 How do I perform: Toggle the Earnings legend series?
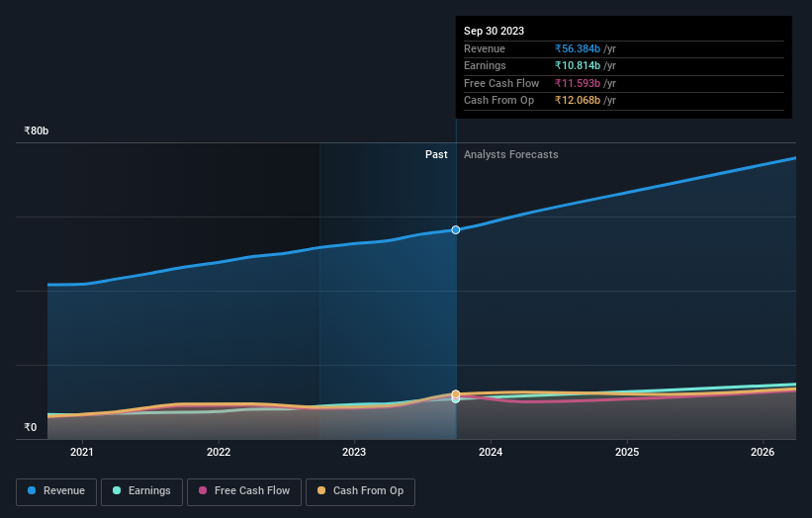point(141,491)
